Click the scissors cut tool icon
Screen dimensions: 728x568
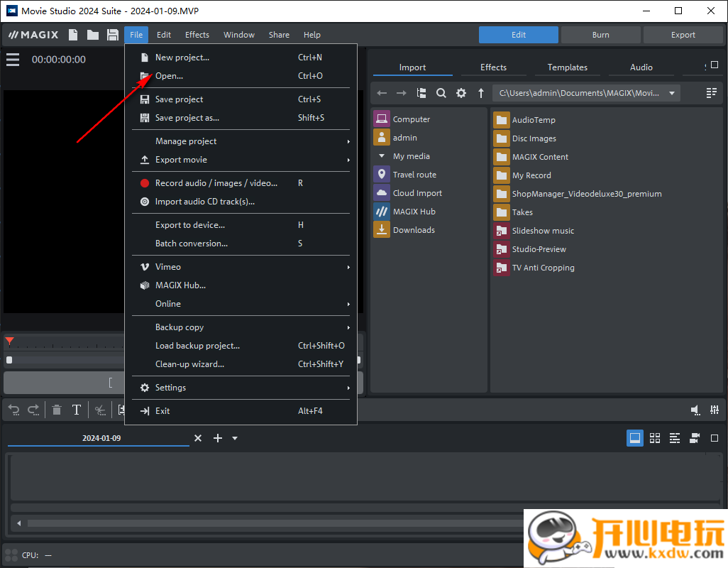point(100,410)
